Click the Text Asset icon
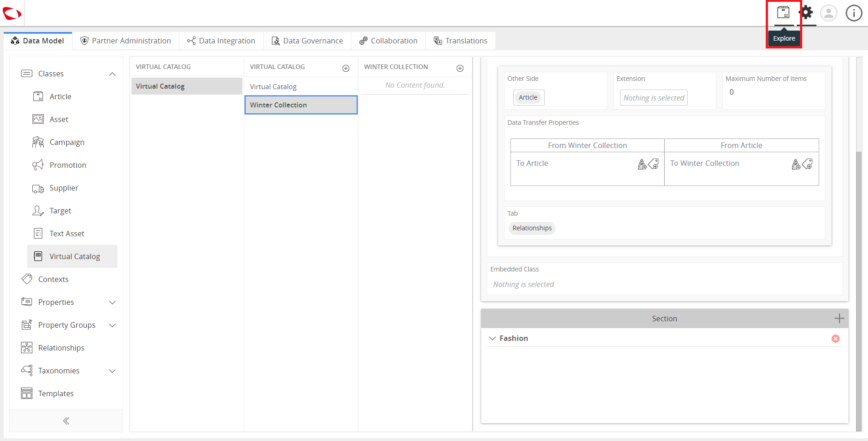 38,234
